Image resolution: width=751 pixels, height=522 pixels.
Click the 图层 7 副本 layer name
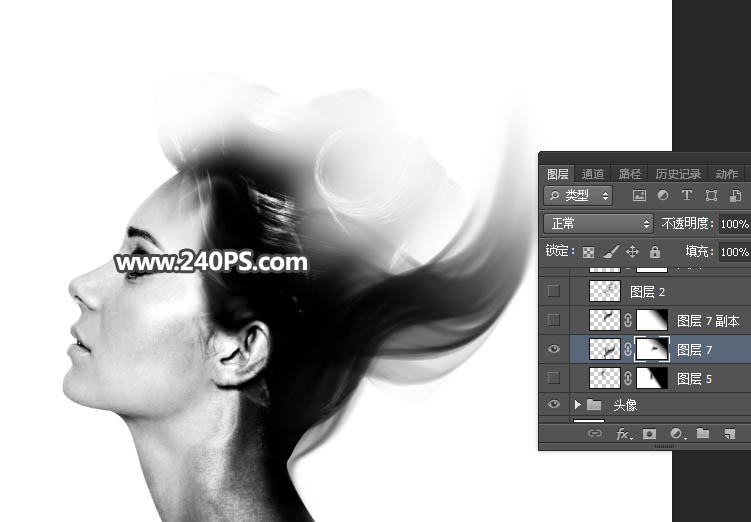pyautogui.click(x=708, y=321)
